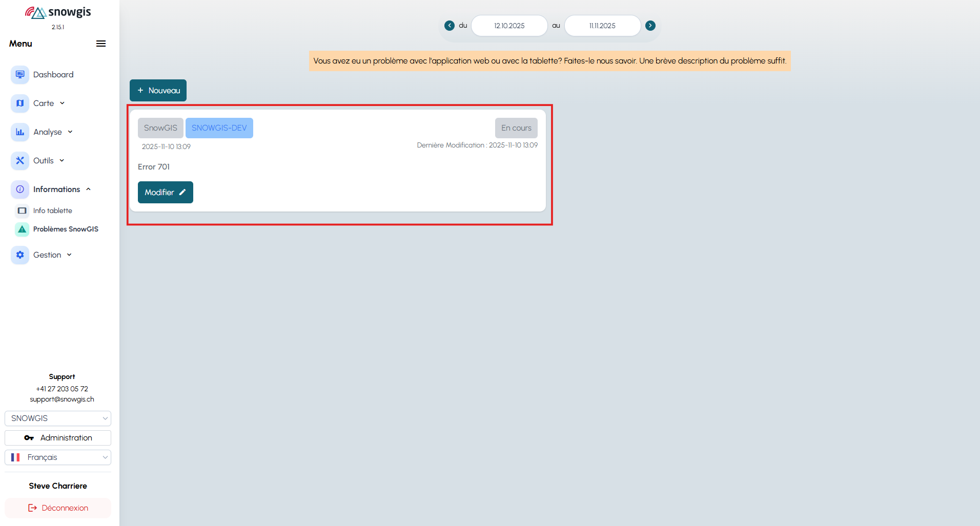This screenshot has width=980, height=526.
Task: Click Modifier on Error 701 card
Action: pos(165,193)
